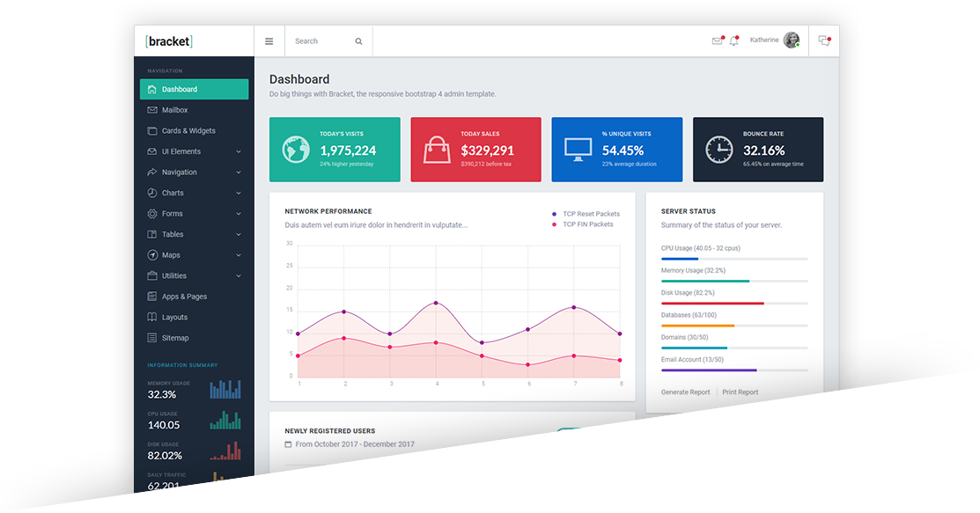Open Mailbox from the sidebar
This screenshot has width=980, height=513.
(x=174, y=110)
